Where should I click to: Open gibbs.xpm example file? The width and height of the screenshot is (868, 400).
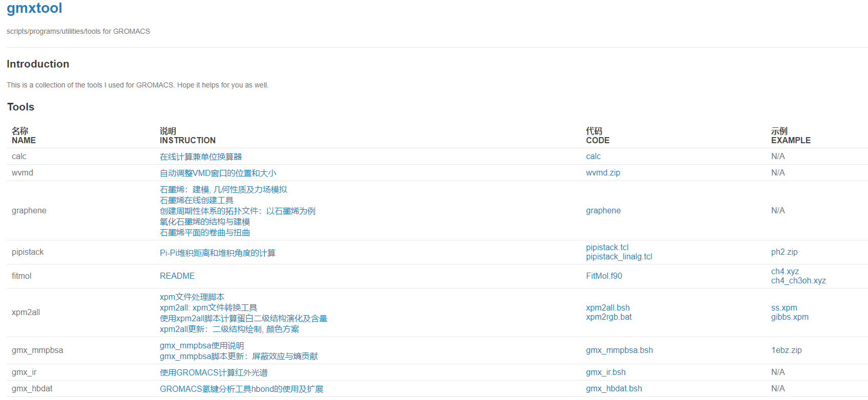[790, 317]
